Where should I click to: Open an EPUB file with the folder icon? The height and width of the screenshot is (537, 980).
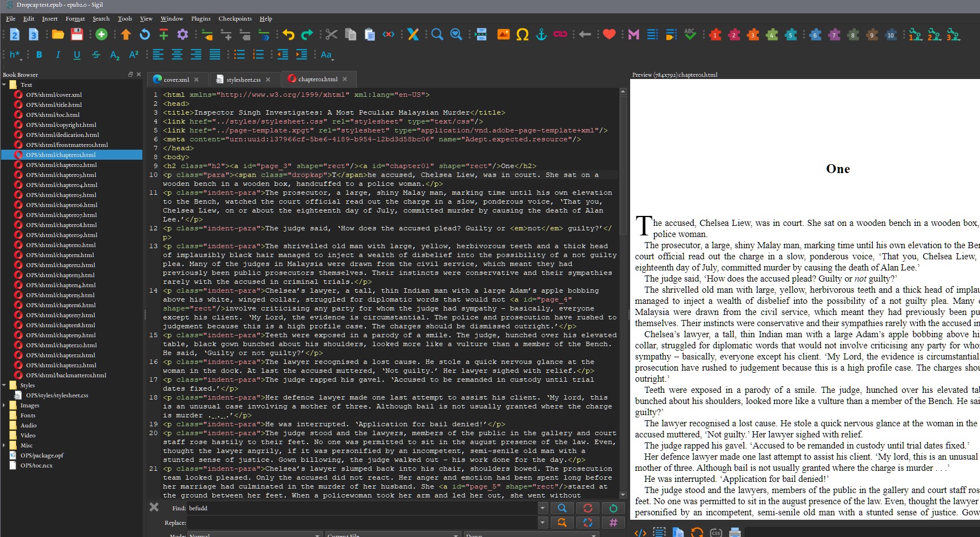(58, 35)
